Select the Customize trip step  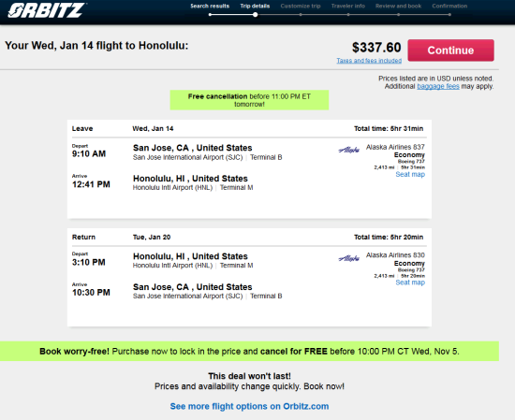click(301, 6)
